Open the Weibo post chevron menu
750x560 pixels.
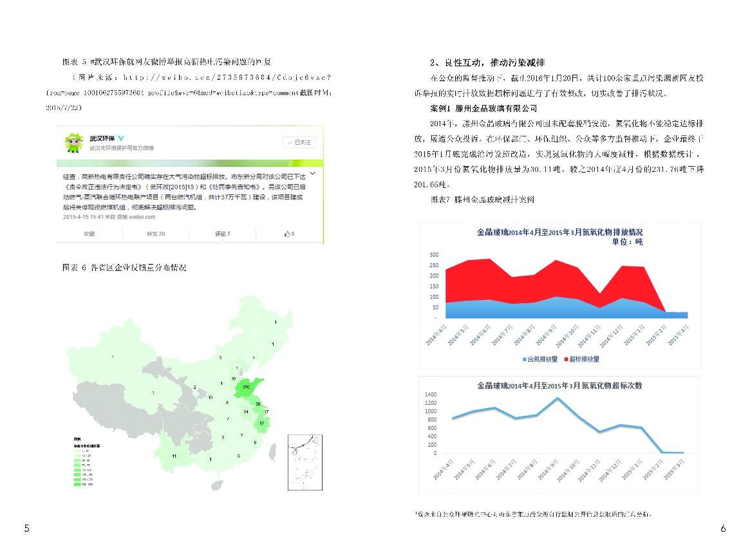313,173
